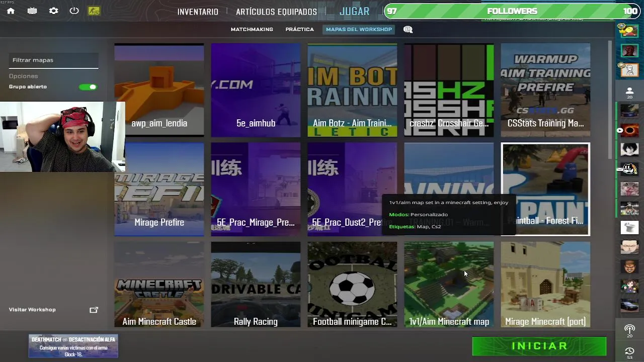Open the yellow store badge icon
The image size is (644, 362).
94,11
